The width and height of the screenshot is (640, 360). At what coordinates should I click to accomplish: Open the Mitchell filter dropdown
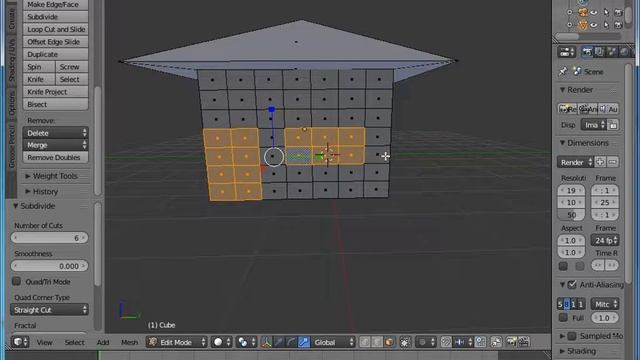[605, 304]
